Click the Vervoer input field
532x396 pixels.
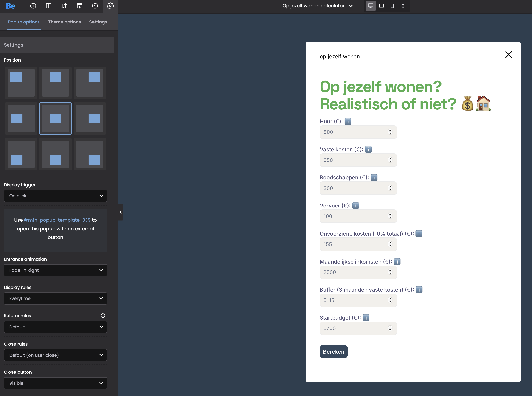pos(358,216)
